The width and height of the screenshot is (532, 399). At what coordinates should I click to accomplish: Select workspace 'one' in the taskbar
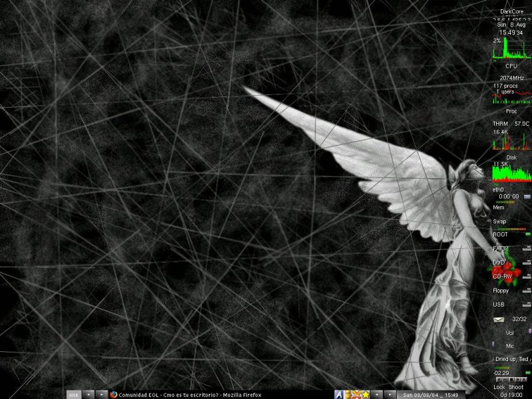click(x=73, y=394)
